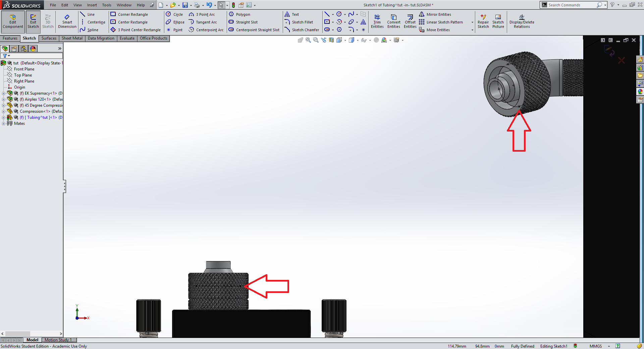The image size is (644, 349).
Task: Select the Point sketch tool
Action: 174,30
